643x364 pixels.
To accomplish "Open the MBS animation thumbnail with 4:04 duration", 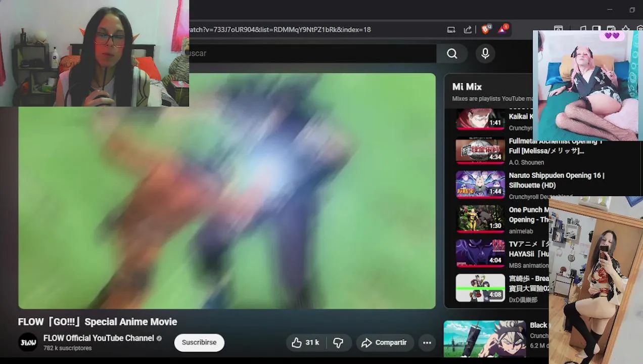I will point(480,254).
